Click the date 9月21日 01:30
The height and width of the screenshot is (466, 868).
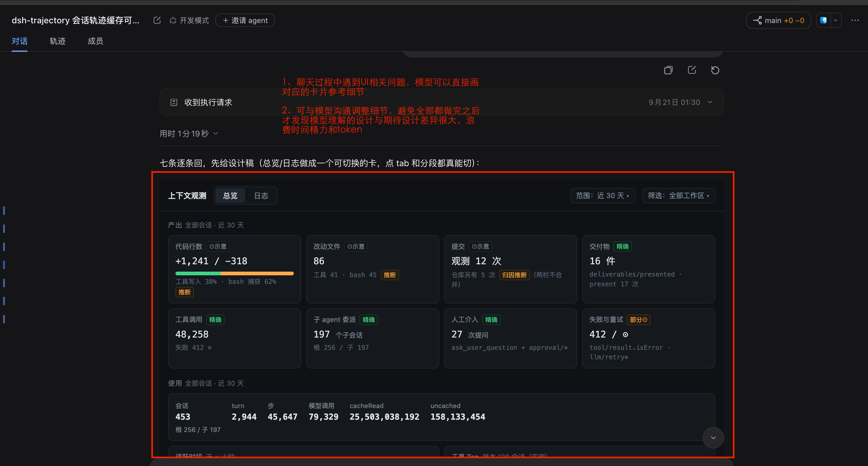point(674,102)
